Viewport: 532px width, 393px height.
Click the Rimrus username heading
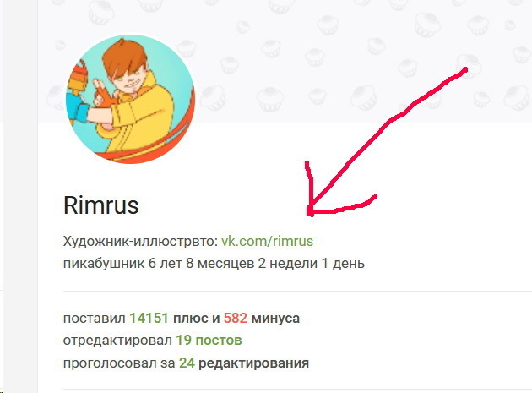101,205
